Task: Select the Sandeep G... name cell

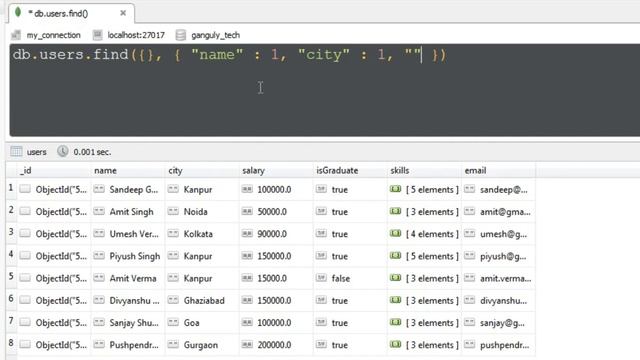Action: 127,189
